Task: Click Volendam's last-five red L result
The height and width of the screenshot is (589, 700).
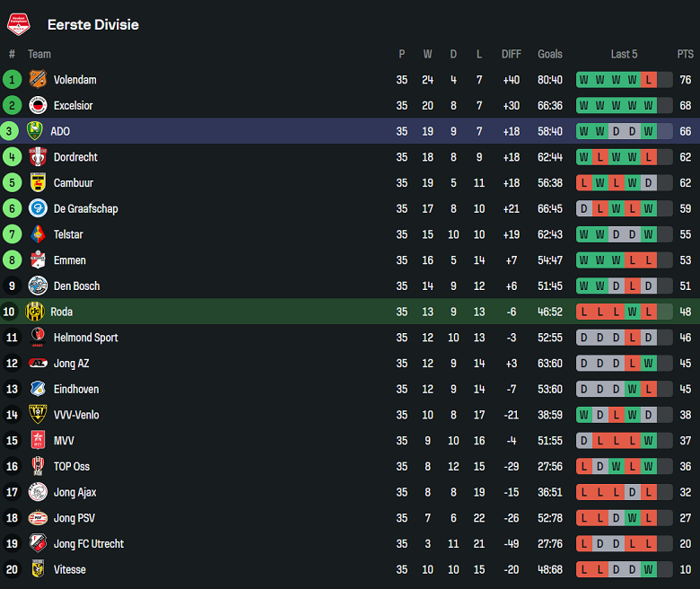Action: 649,80
